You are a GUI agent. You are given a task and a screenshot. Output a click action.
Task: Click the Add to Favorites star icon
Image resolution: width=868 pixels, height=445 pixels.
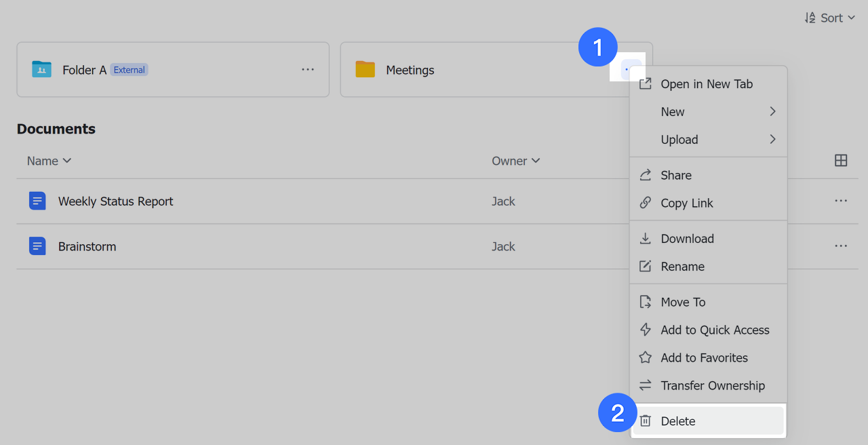point(646,357)
